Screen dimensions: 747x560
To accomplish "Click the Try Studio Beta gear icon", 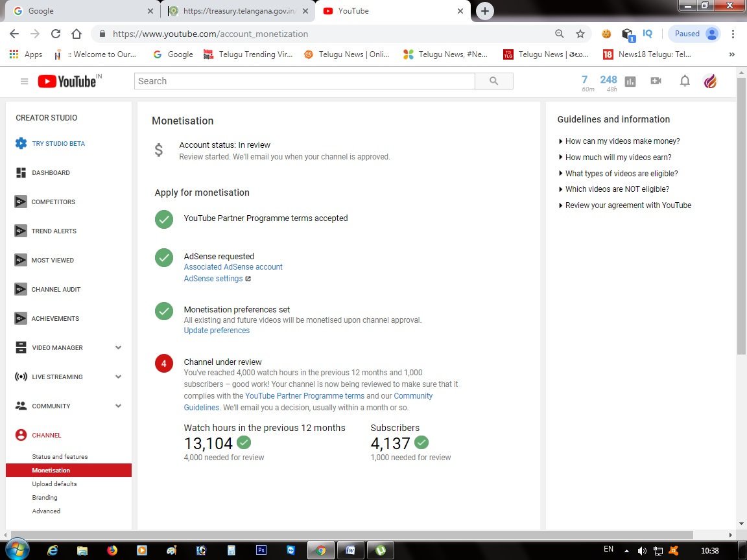I will 21,143.
